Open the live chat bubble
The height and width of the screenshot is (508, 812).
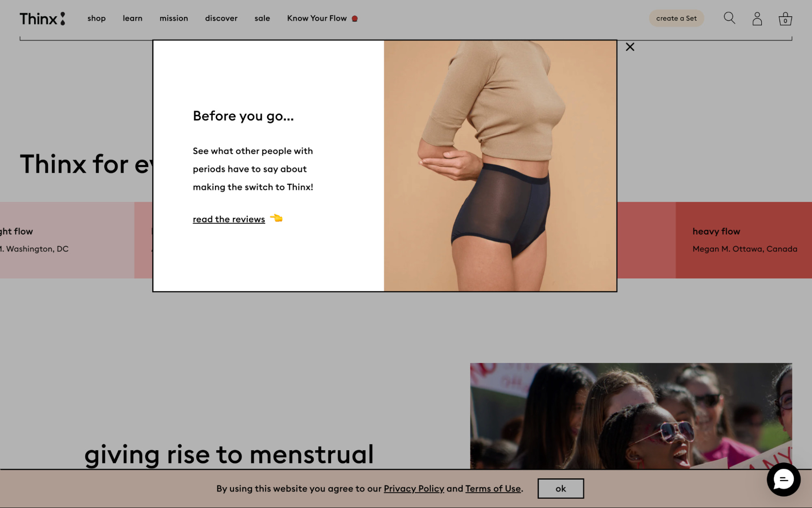[x=783, y=480]
